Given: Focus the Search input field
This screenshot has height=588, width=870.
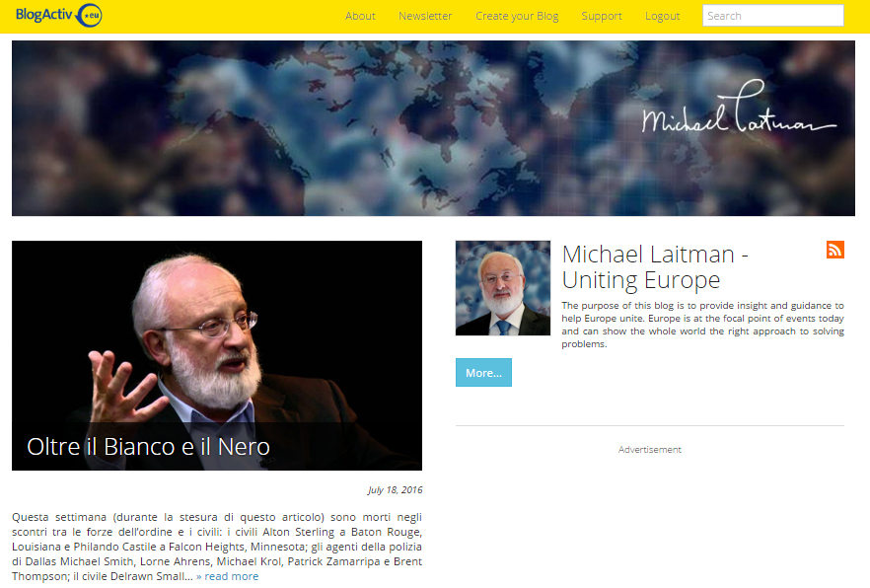Looking at the screenshot, I should coord(773,16).
